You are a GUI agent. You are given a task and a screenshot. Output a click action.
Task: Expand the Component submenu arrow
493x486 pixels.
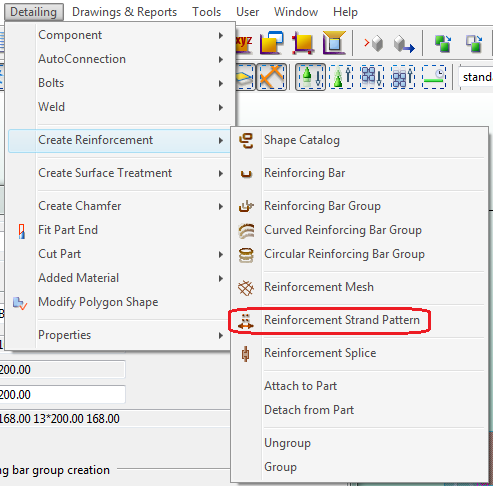[x=221, y=35]
